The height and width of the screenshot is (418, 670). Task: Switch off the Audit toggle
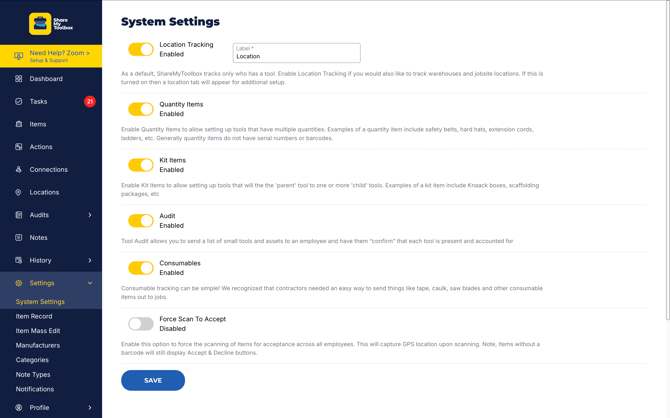[141, 221]
